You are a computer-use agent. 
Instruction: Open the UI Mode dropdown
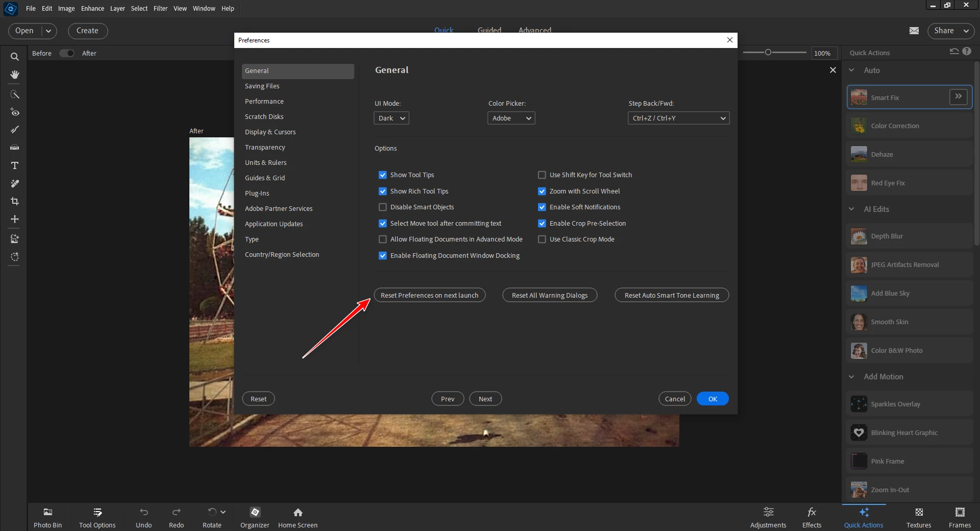(x=391, y=118)
